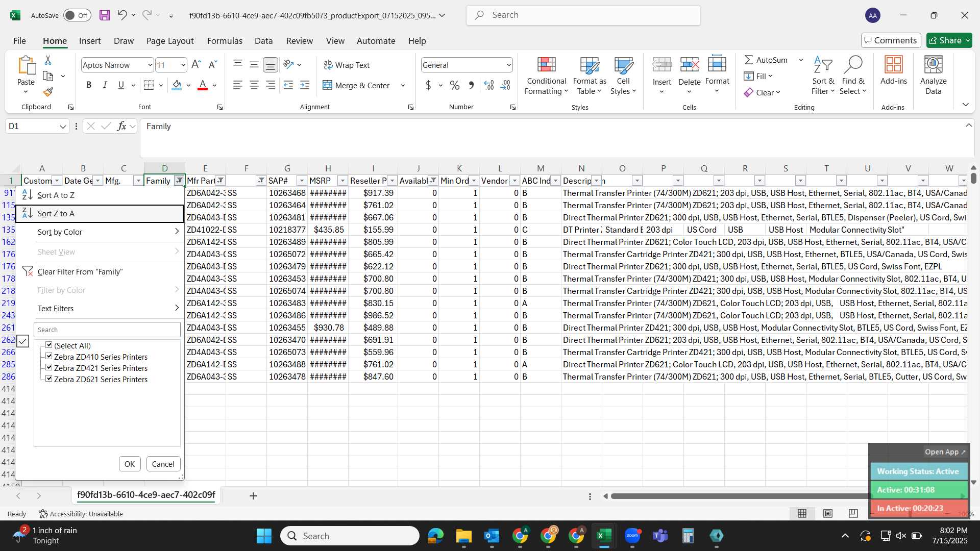
Task: Toggle the checkmark box beside filter search
Action: pos(23,341)
